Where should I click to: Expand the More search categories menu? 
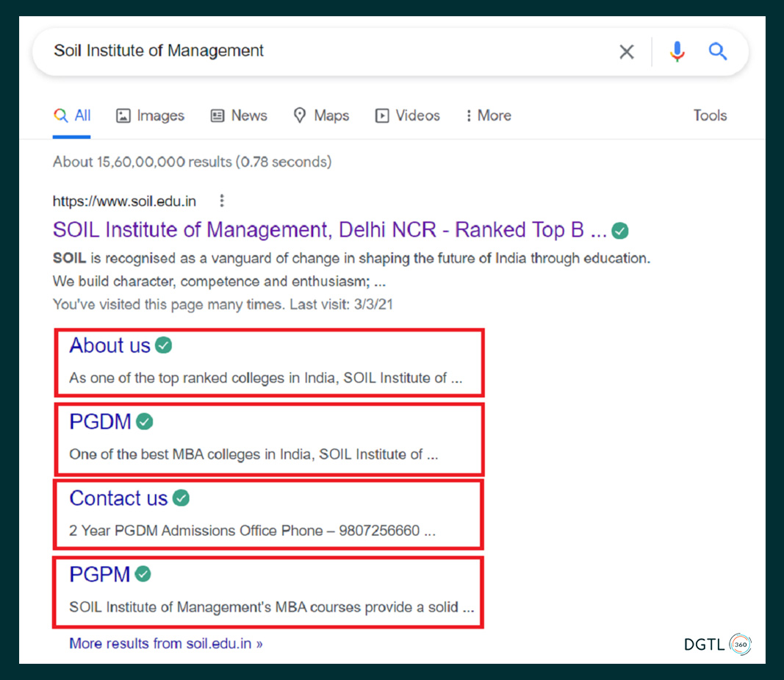pos(488,115)
